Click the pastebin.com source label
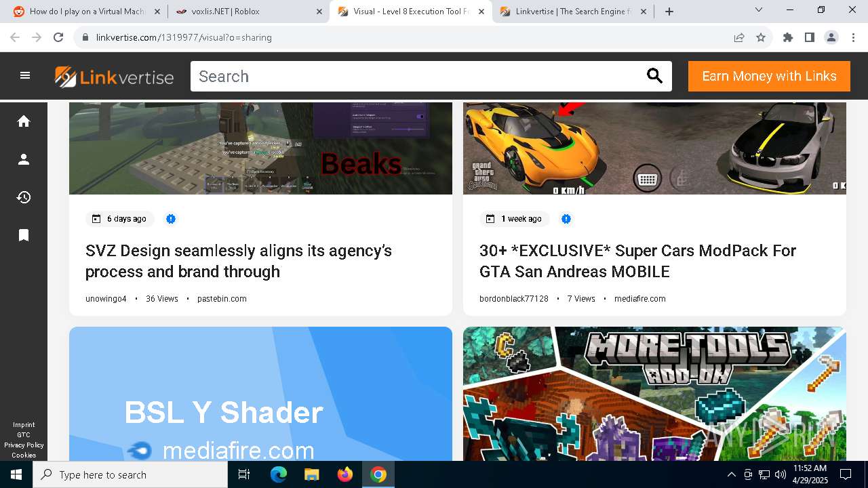Screen dimensions: 868x488 tap(222, 299)
